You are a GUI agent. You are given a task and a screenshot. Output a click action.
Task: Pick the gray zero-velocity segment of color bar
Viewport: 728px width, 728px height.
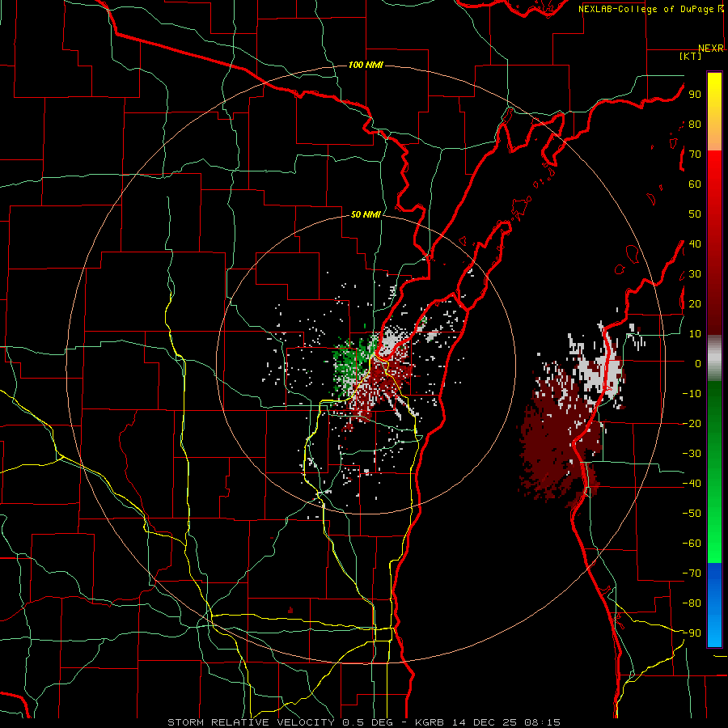pos(714,358)
